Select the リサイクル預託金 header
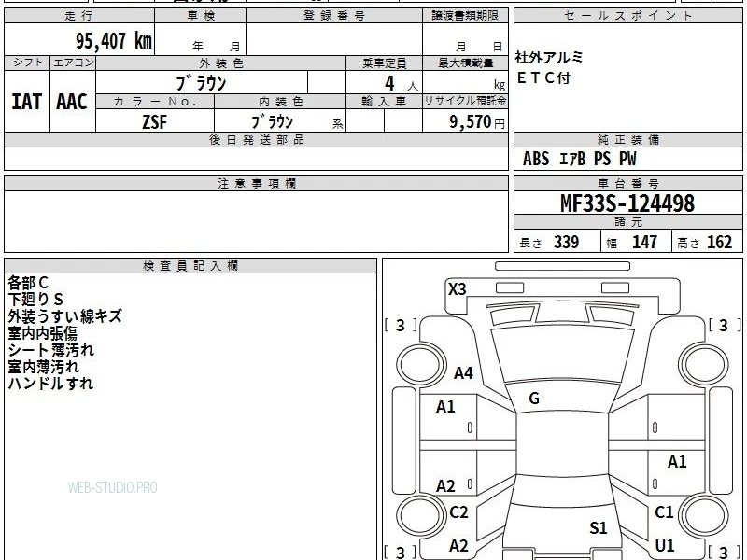The image size is (747, 560). coord(465,101)
